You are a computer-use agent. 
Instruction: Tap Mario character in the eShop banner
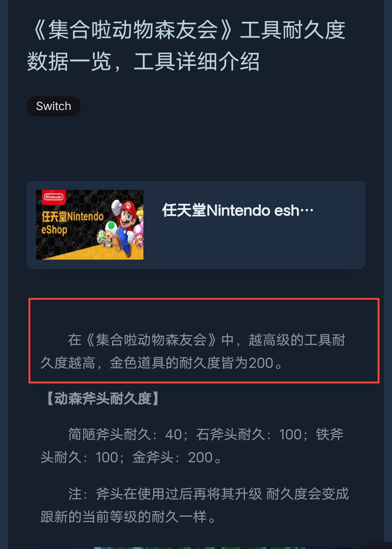(x=125, y=221)
